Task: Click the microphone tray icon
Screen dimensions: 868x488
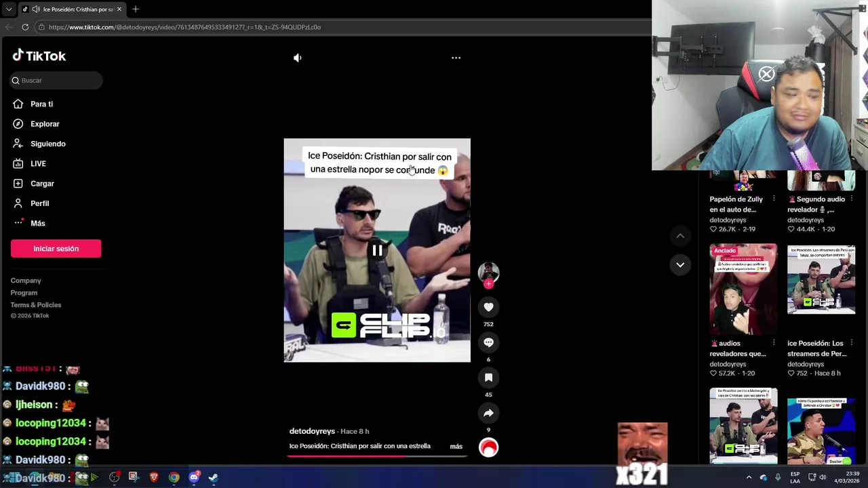Action: [778, 477]
